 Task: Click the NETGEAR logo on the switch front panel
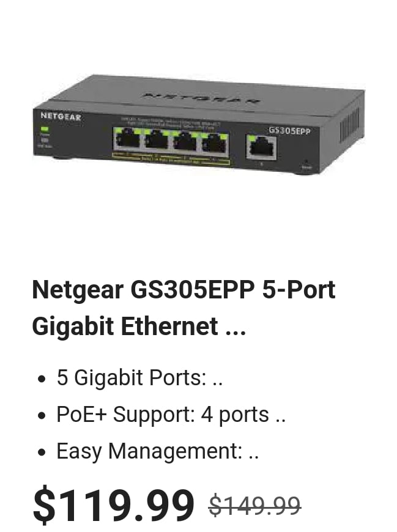tap(61, 117)
